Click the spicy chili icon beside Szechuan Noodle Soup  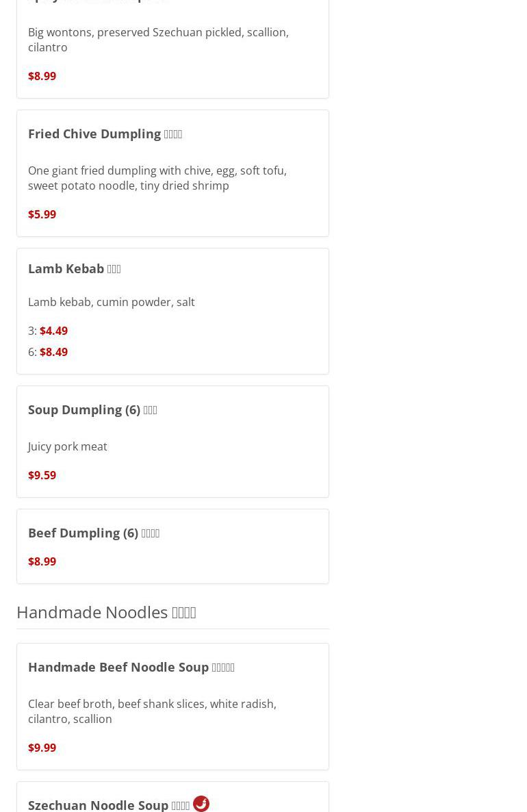pyautogui.click(x=201, y=803)
